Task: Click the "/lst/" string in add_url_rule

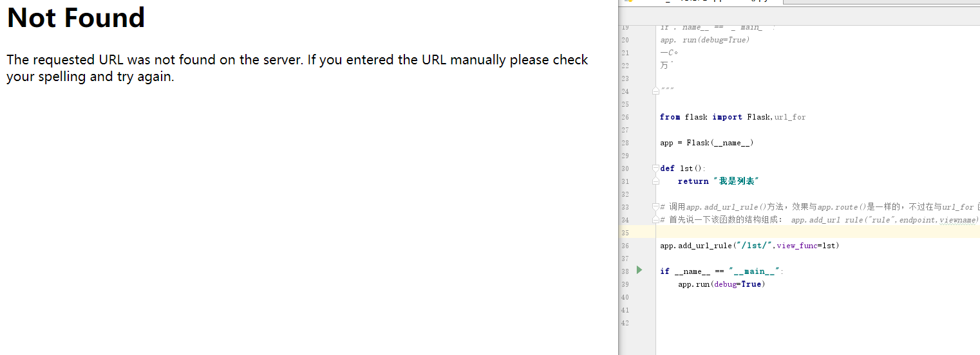Action: tap(753, 246)
